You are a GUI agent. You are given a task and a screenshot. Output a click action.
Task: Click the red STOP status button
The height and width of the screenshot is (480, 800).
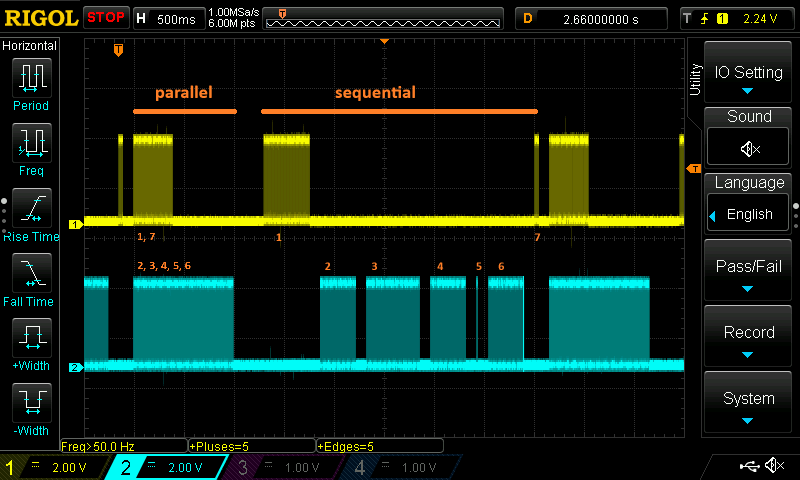105,17
